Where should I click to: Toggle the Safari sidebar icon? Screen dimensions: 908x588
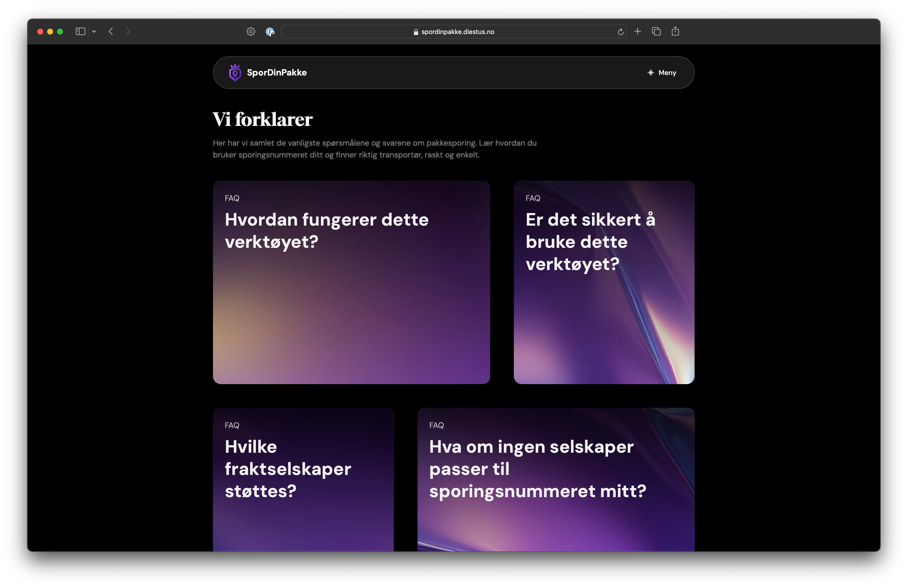pos(80,32)
